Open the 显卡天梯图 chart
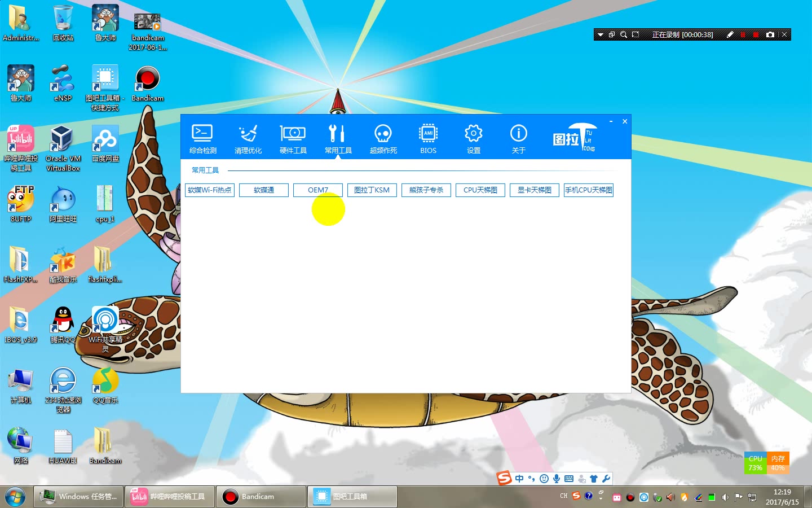 pos(535,190)
